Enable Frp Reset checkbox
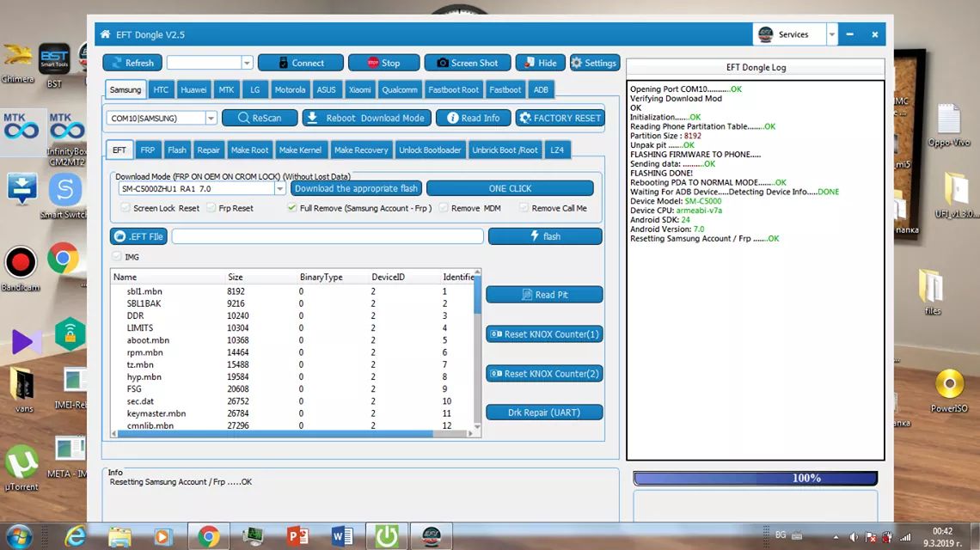 pyautogui.click(x=211, y=207)
